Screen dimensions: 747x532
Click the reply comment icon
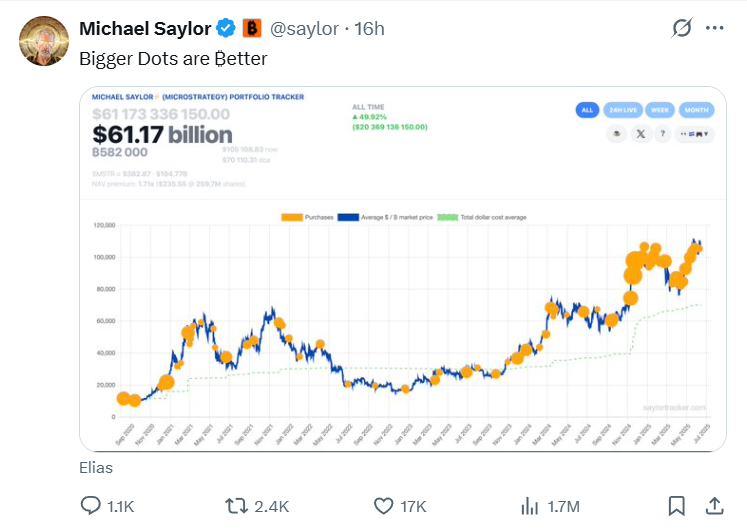(90, 506)
